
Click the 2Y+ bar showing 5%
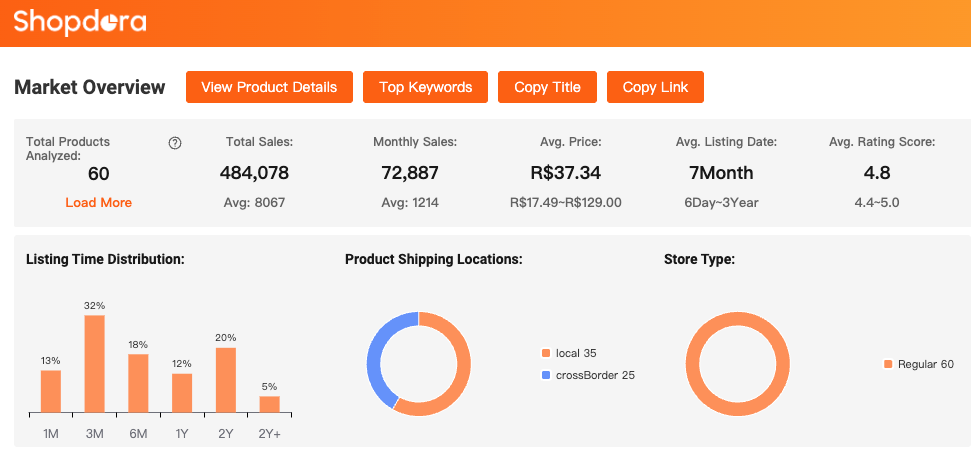pos(270,404)
